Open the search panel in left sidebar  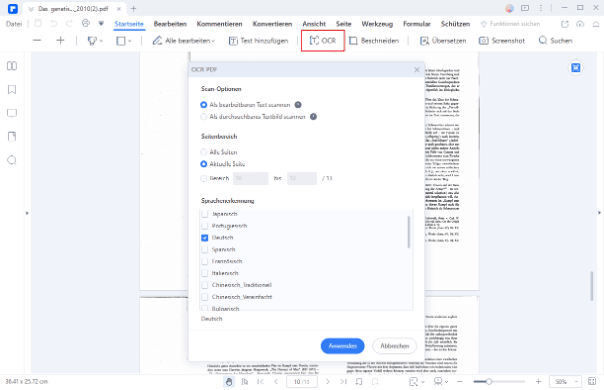12,160
